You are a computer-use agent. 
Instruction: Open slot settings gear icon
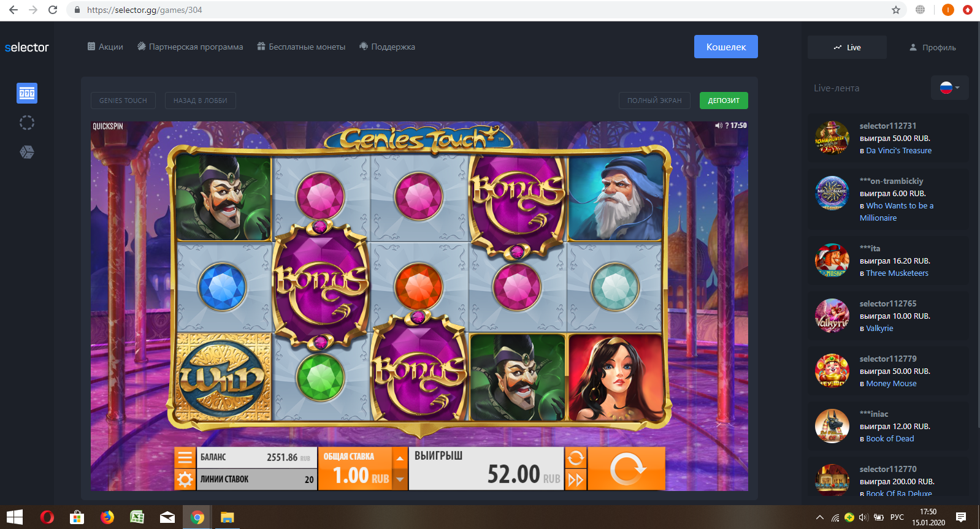pos(185,479)
